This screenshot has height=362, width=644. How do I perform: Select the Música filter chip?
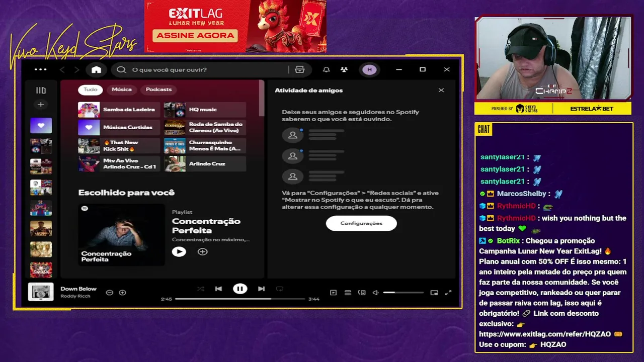tap(122, 89)
